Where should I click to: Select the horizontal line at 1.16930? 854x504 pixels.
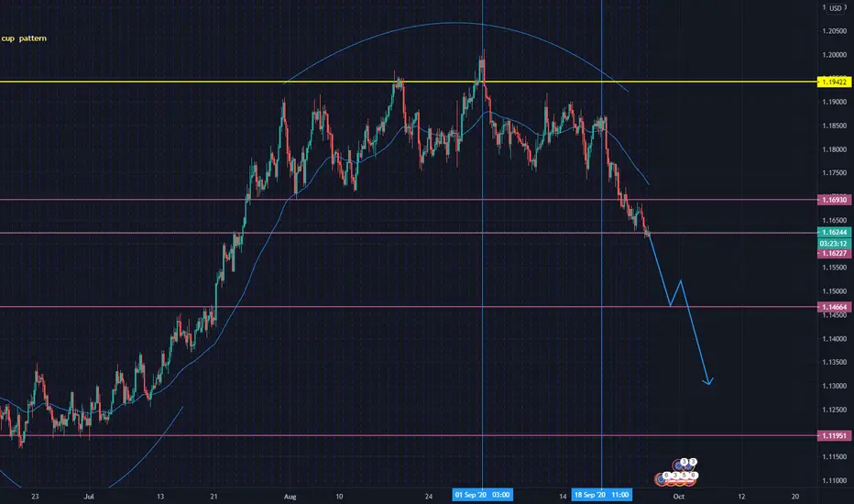[x=409, y=200]
